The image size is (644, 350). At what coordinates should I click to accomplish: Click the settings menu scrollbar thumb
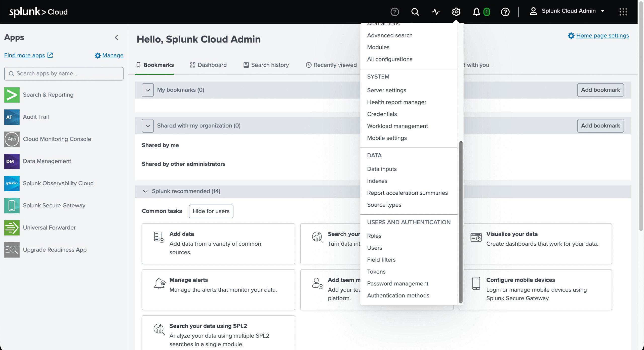461,222
